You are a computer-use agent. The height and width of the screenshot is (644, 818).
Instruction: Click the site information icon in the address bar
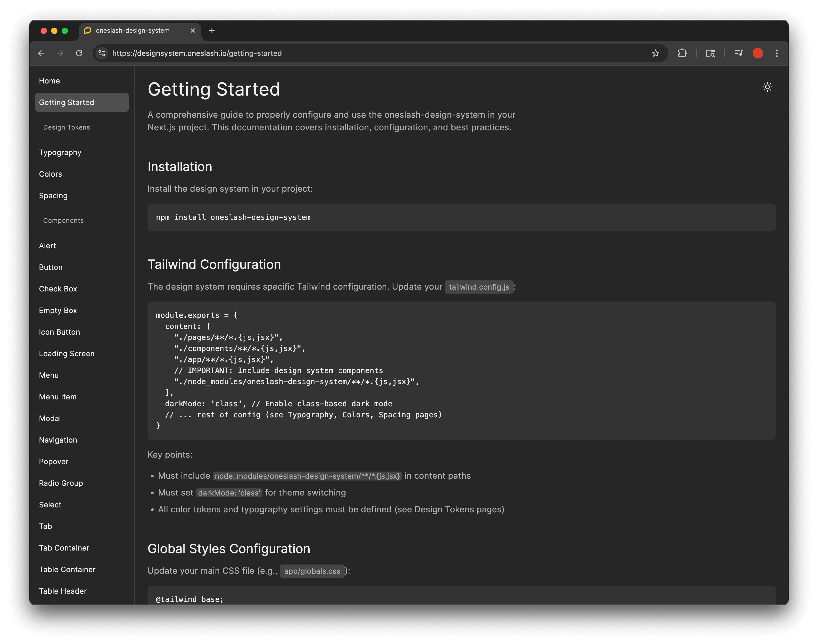pyautogui.click(x=101, y=53)
